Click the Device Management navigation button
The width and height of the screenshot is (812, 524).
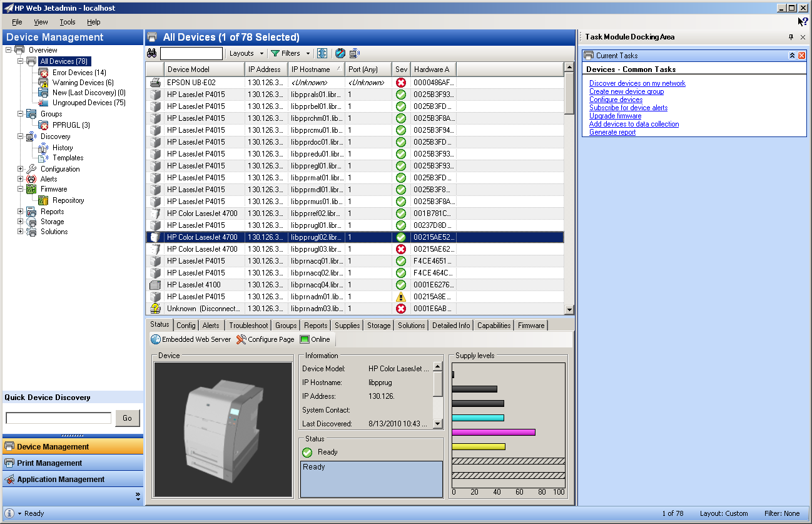(73, 446)
